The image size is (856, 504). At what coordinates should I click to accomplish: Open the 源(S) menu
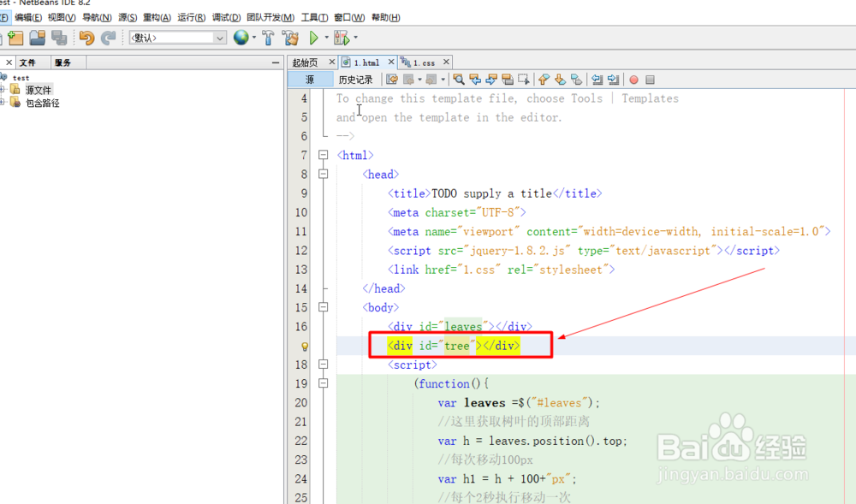pyautogui.click(x=128, y=17)
